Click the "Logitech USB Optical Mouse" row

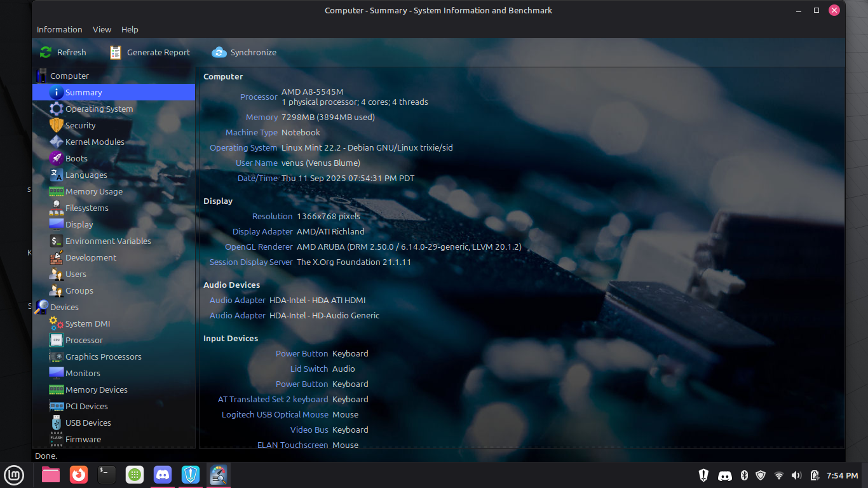(290, 414)
